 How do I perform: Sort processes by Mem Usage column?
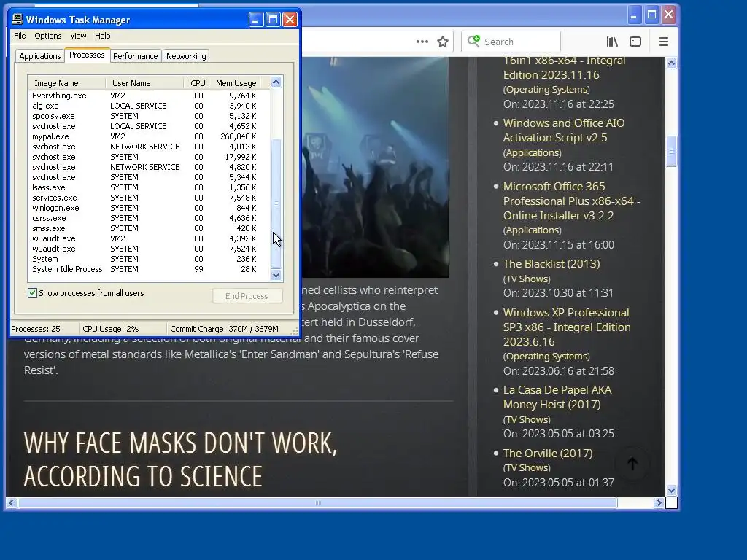click(236, 83)
